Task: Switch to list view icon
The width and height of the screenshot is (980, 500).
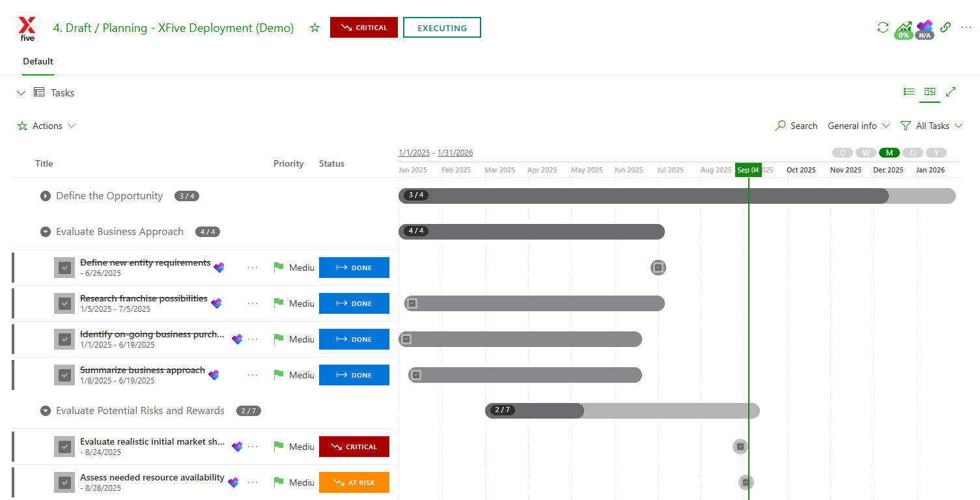Action: (x=909, y=92)
